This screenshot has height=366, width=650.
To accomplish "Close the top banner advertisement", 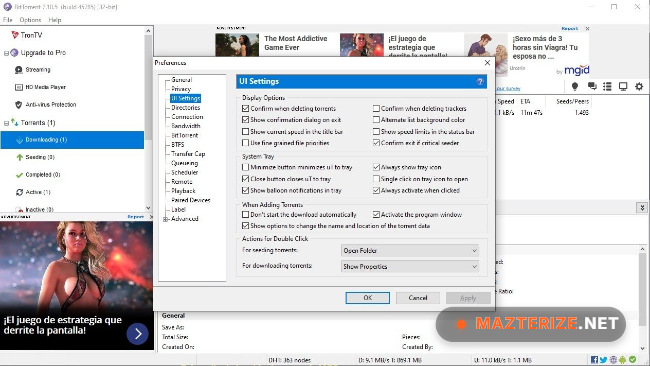I will pos(587,29).
